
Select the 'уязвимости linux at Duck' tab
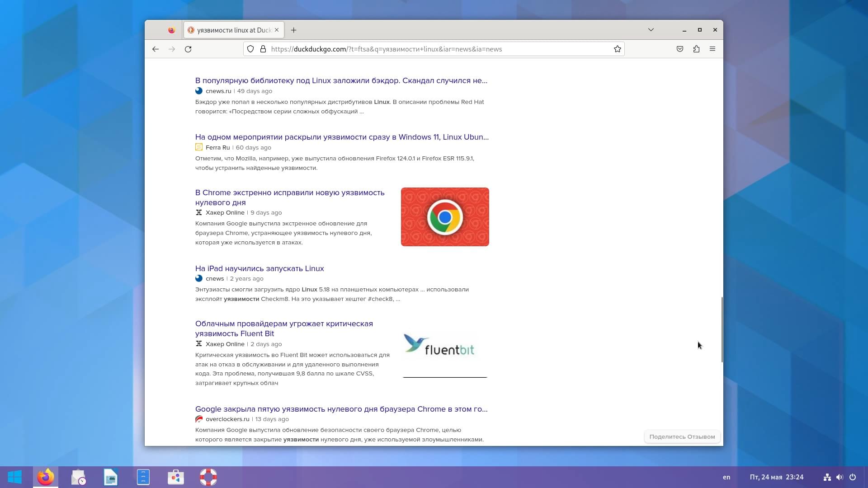point(234,30)
